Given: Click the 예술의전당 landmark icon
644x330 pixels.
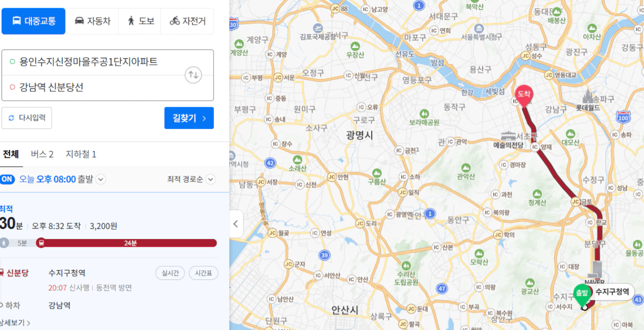Looking at the screenshot, I should click(508, 136).
